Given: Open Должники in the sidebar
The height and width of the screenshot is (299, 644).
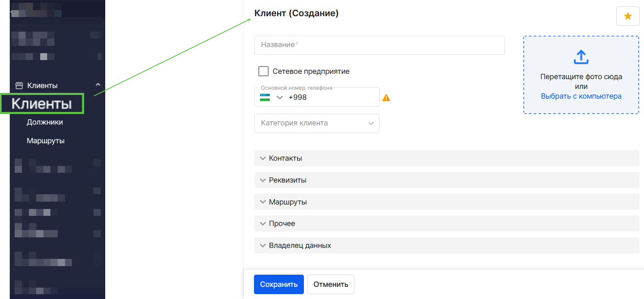Looking at the screenshot, I should point(45,122).
